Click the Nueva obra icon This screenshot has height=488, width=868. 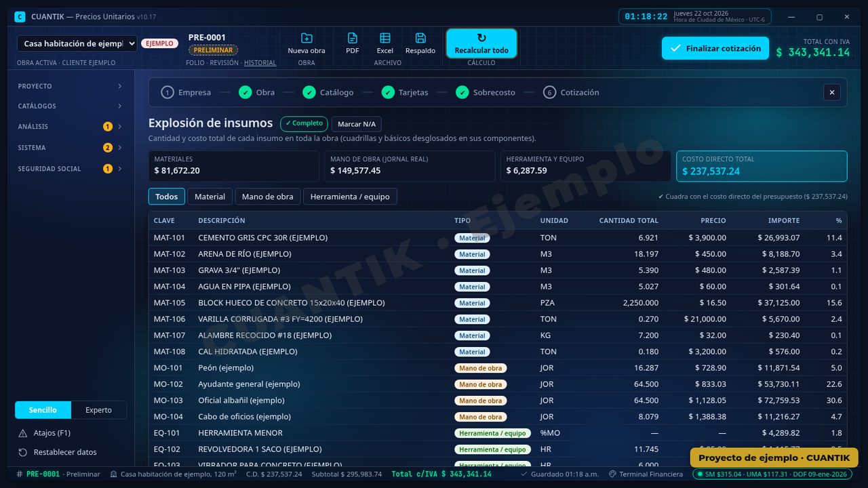[x=307, y=38]
